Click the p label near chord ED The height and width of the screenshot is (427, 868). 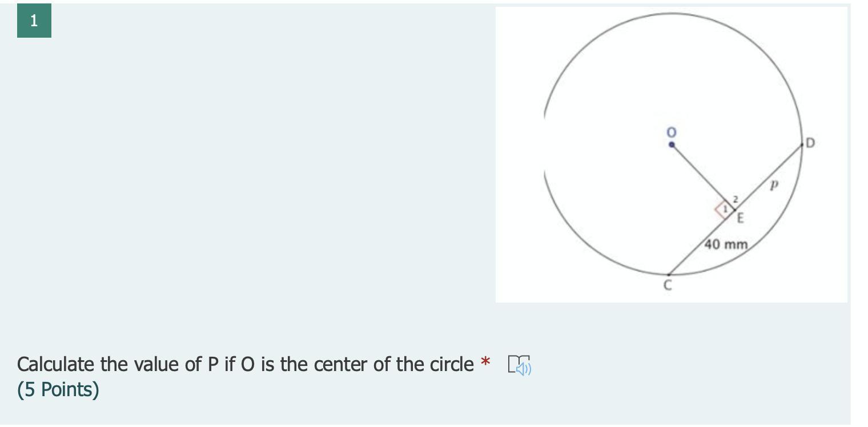(x=774, y=184)
